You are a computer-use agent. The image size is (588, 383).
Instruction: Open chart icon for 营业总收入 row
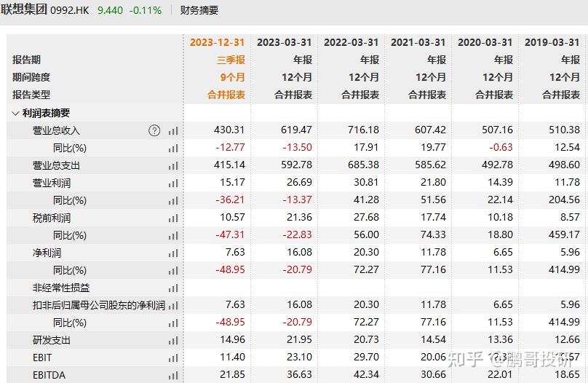[173, 131]
